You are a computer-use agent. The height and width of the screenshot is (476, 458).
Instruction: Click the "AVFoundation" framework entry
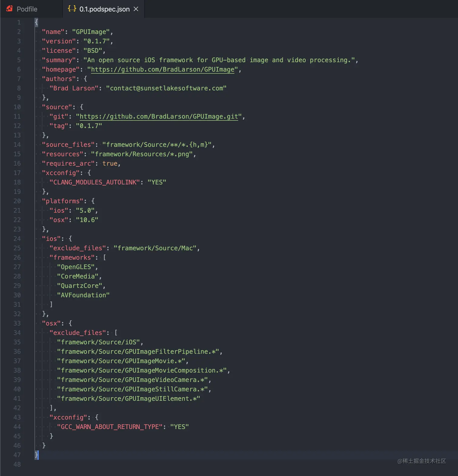[83, 295]
